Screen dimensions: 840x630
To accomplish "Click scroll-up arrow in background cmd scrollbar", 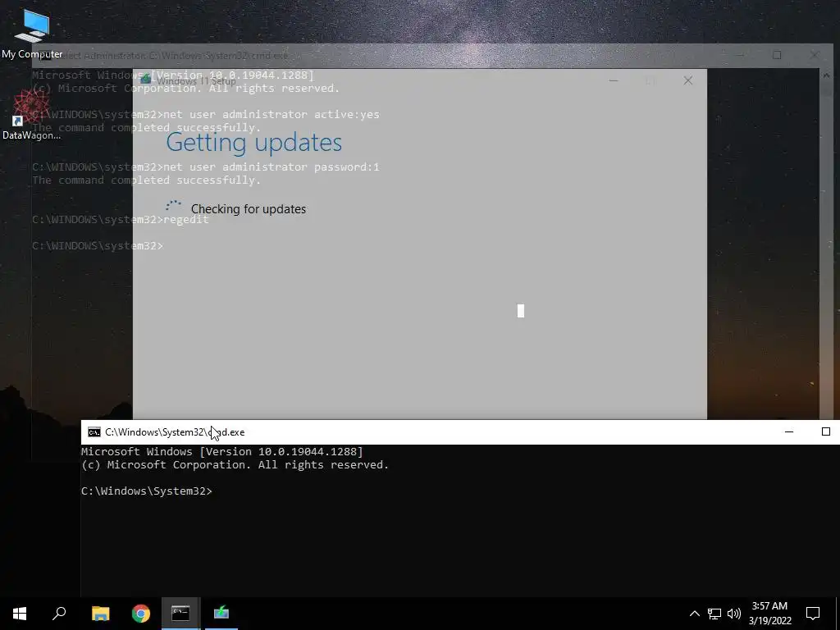I will coord(825,75).
